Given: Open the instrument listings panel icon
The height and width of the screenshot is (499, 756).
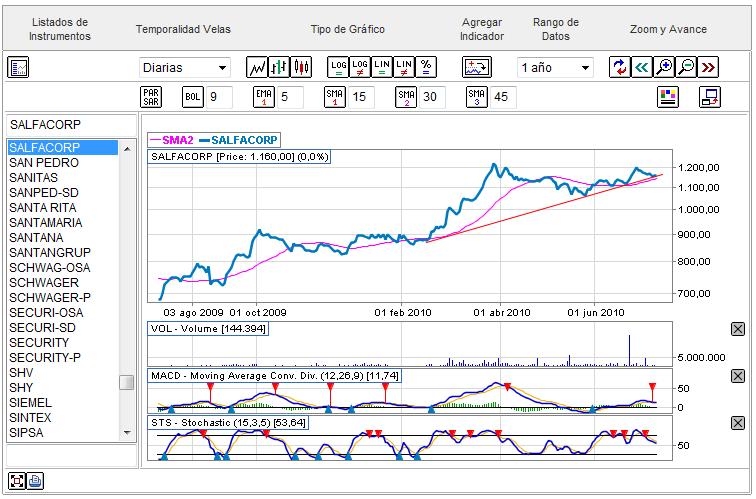Looking at the screenshot, I should pos(18,67).
